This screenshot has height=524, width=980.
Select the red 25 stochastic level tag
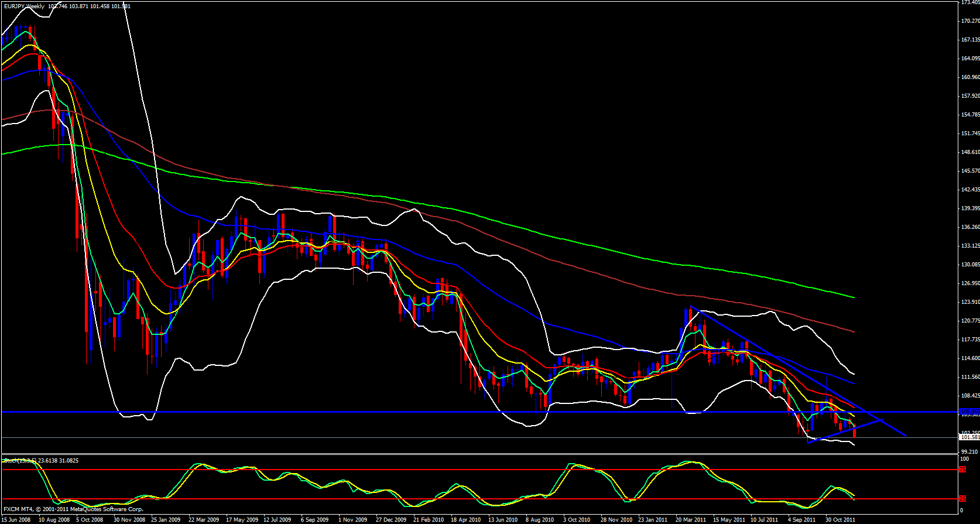962,499
